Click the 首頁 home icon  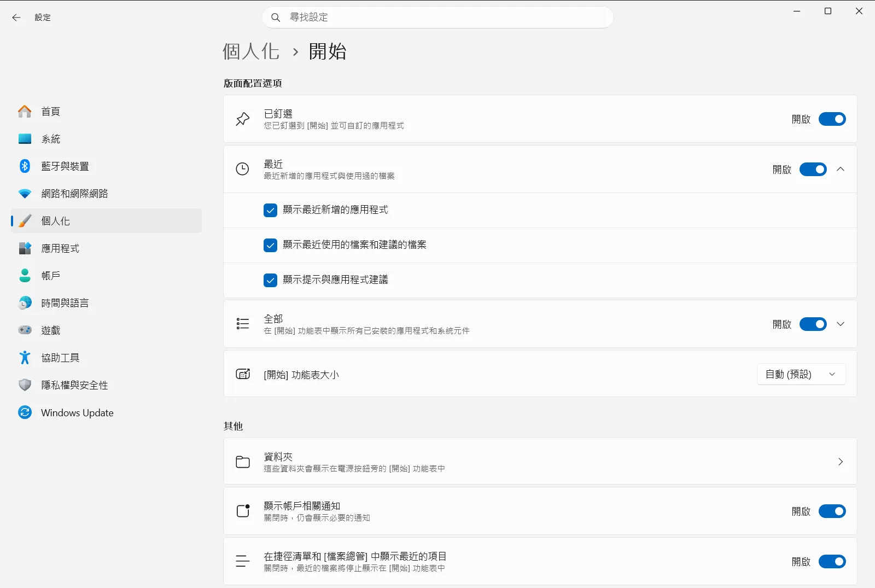pyautogui.click(x=25, y=112)
